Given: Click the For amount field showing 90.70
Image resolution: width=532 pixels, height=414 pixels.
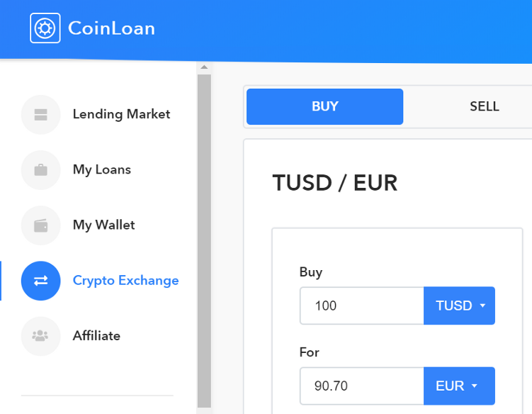Looking at the screenshot, I should pos(362,386).
